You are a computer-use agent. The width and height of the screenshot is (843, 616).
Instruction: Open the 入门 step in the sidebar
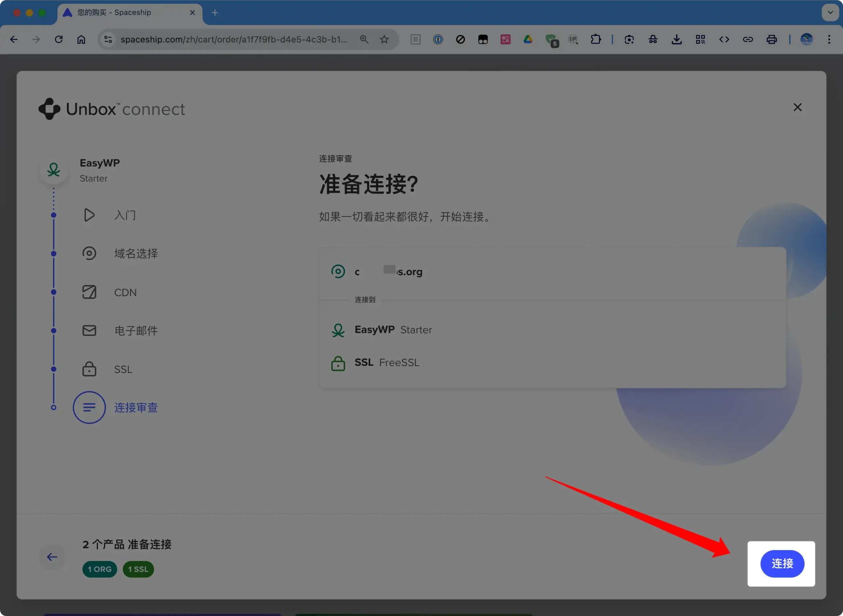(x=125, y=215)
